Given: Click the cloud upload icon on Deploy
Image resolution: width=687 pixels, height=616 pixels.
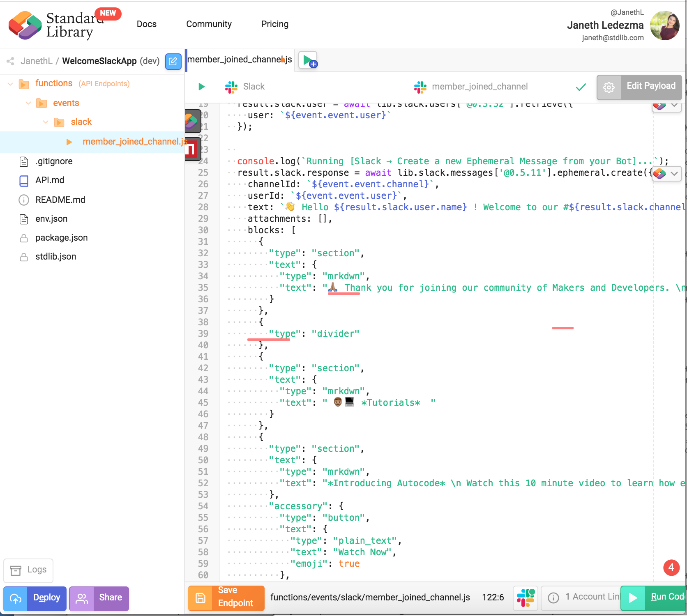Looking at the screenshot, I should pyautogui.click(x=16, y=599).
